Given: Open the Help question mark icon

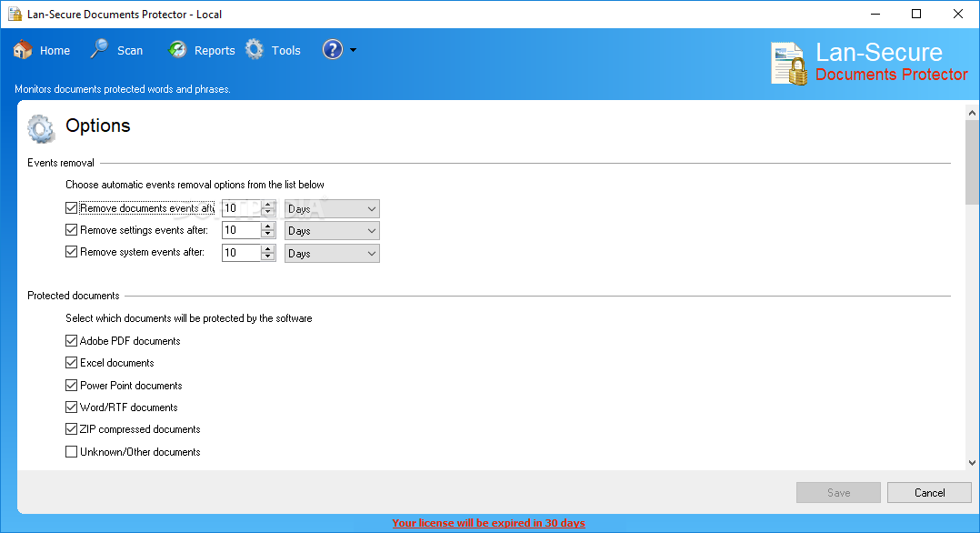Looking at the screenshot, I should tap(333, 49).
